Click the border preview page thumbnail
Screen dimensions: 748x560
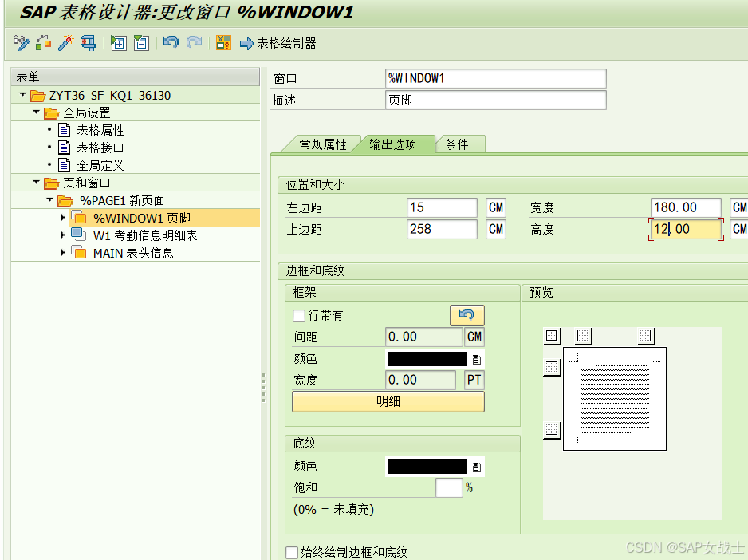tap(614, 399)
